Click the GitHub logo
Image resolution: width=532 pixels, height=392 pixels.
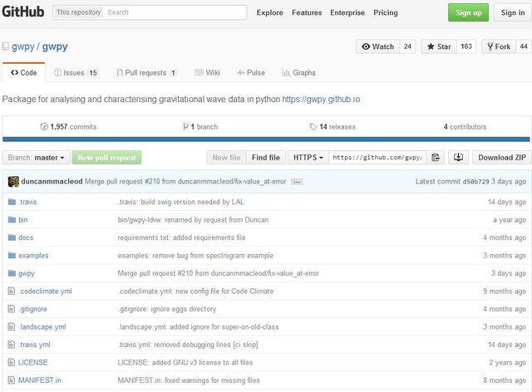coord(22,12)
